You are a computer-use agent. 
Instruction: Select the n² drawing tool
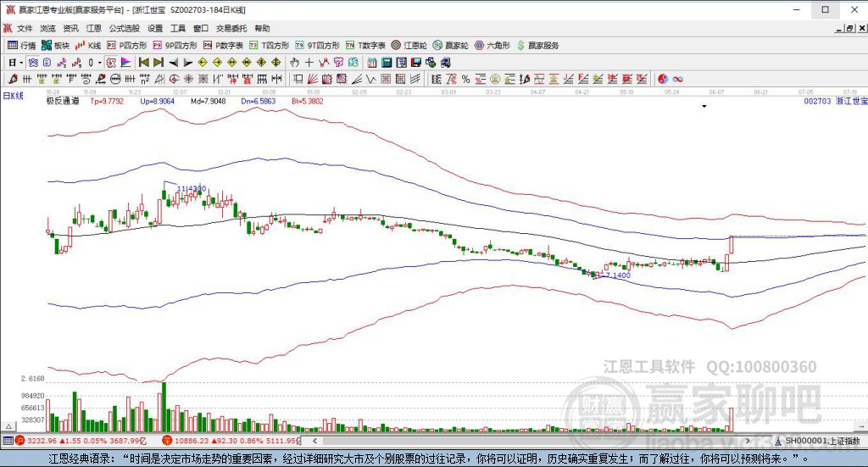[144, 79]
